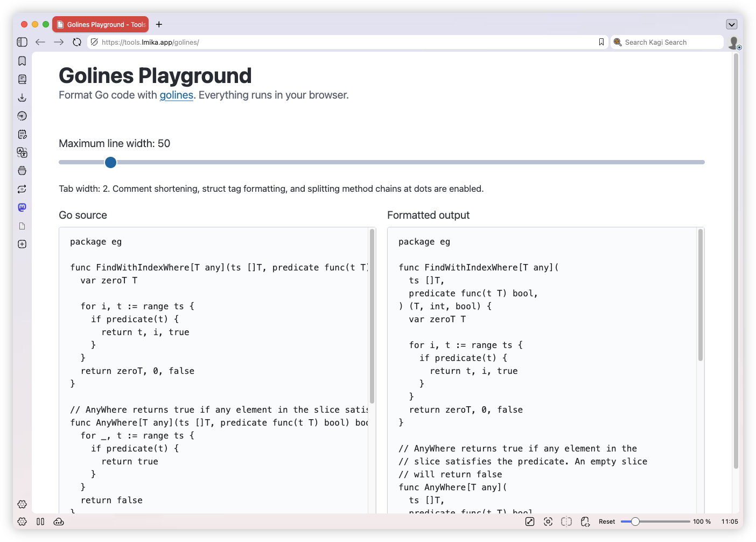756x542 pixels.
Task: Pause tab activity with the break mode icon
Action: pyautogui.click(x=40, y=522)
